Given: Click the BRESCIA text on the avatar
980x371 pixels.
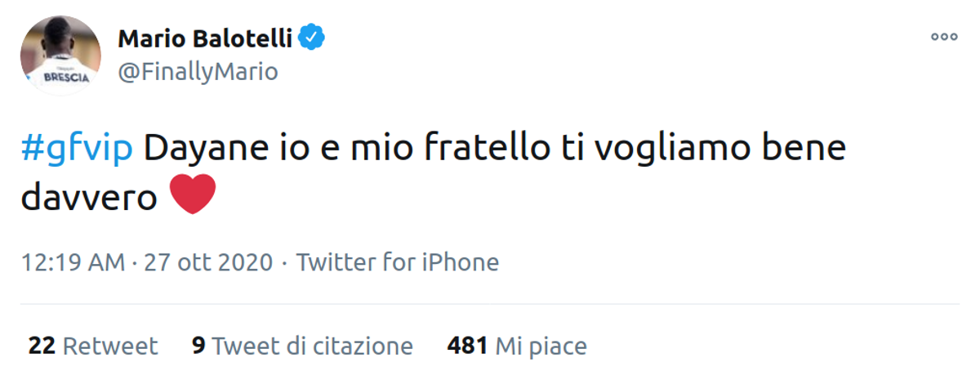Looking at the screenshot, I should coord(61,79).
